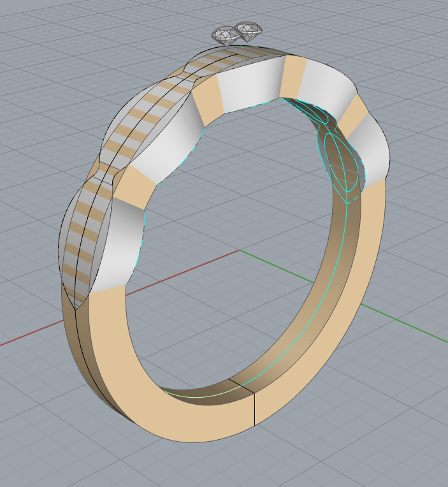This screenshot has height=487, width=448.
Task: Select the black seam line on lower front face
Action: (254, 409)
